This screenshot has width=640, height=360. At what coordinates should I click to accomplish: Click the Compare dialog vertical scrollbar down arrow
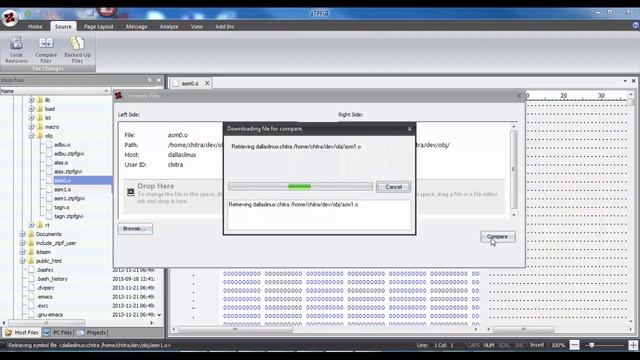pos(513,215)
